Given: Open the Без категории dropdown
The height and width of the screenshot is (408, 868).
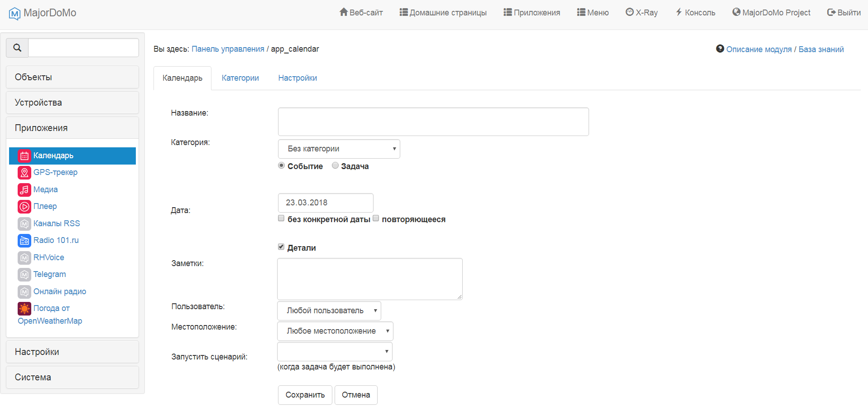Looking at the screenshot, I should [x=339, y=149].
